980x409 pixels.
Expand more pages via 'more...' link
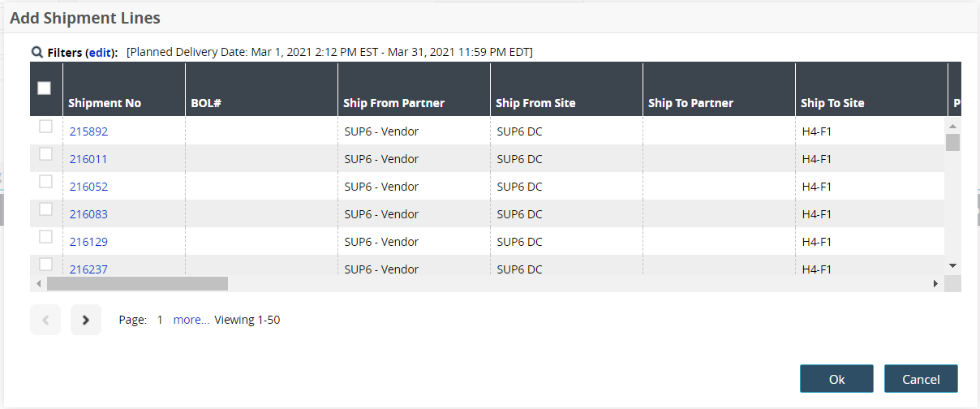[x=191, y=320]
